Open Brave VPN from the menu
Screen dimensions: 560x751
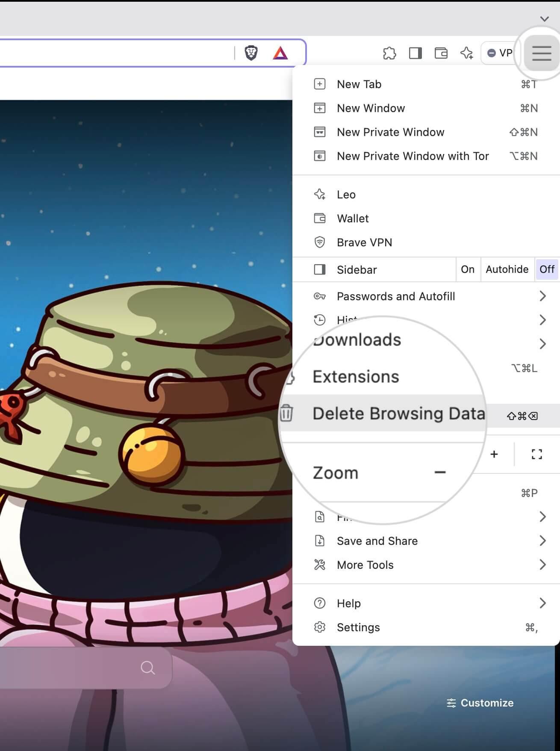(426, 242)
